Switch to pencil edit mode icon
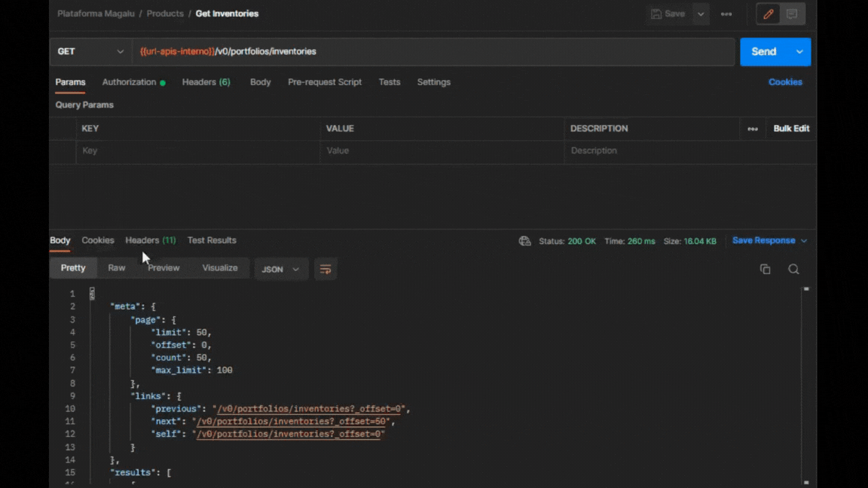Screen dimensions: 868x488 coord(769,14)
